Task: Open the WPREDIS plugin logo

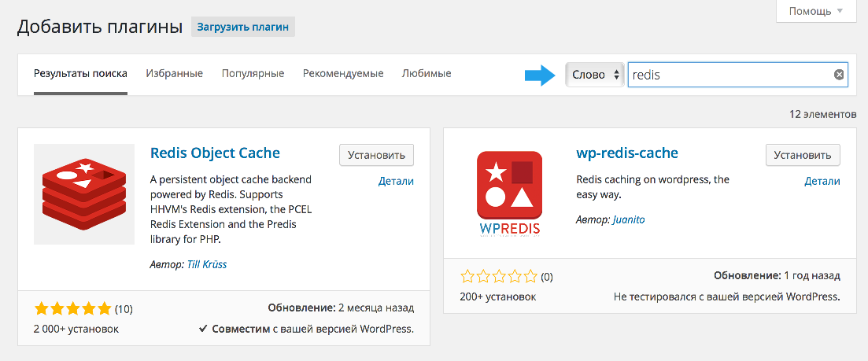Action: click(x=509, y=194)
